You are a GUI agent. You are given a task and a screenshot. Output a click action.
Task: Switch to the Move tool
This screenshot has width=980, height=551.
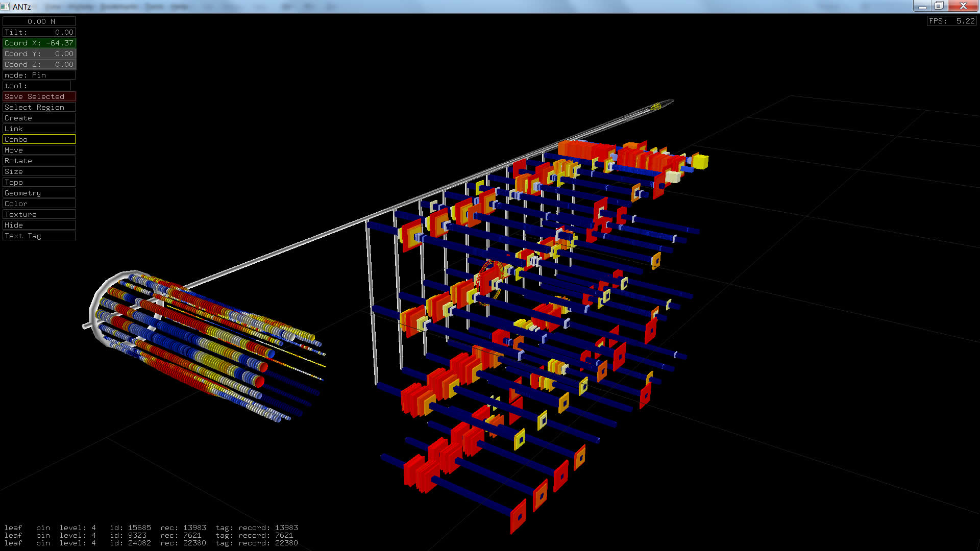(39, 150)
